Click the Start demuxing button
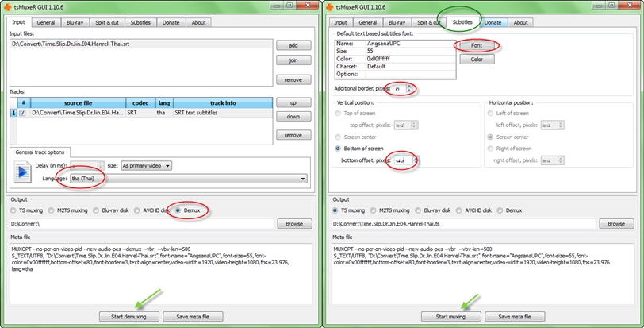The width and height of the screenshot is (644, 328). [x=129, y=317]
